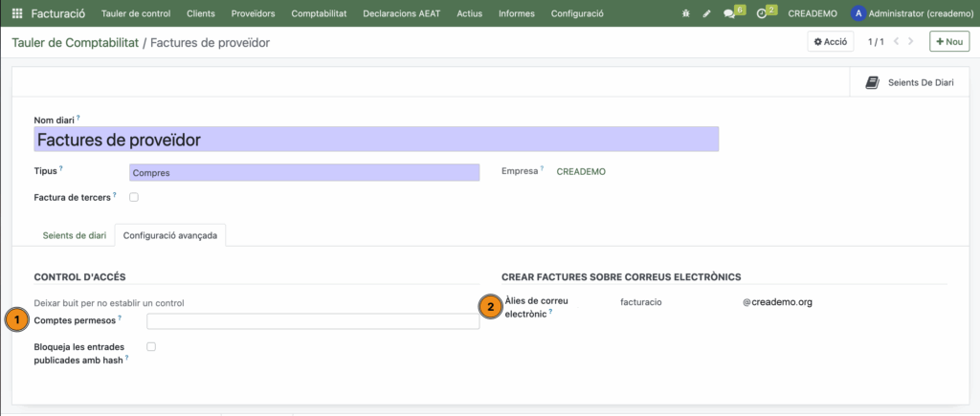The image size is (980, 416).
Task: Click the debug bug icon
Action: pyautogui.click(x=685, y=14)
